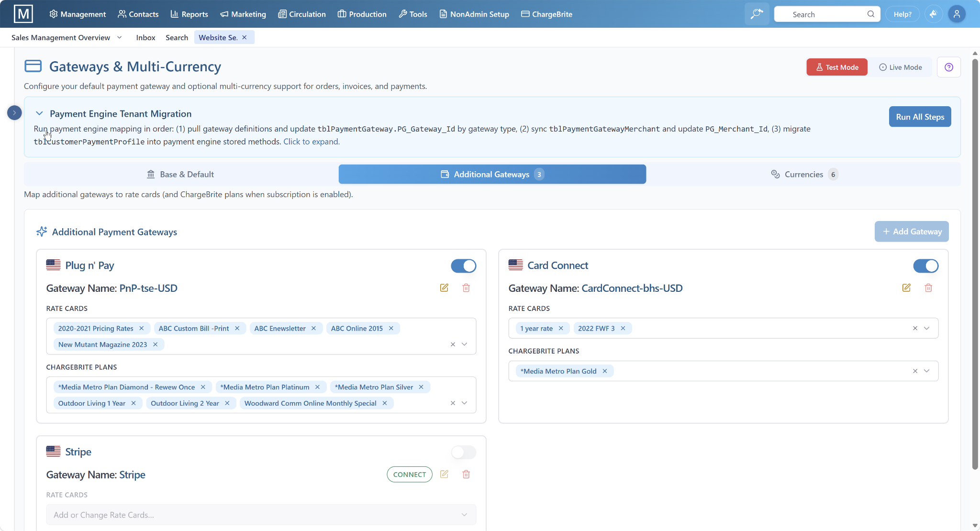Image resolution: width=980 pixels, height=531 pixels.
Task: Remove Outdoor Living 1 Year tag
Action: pyautogui.click(x=134, y=403)
